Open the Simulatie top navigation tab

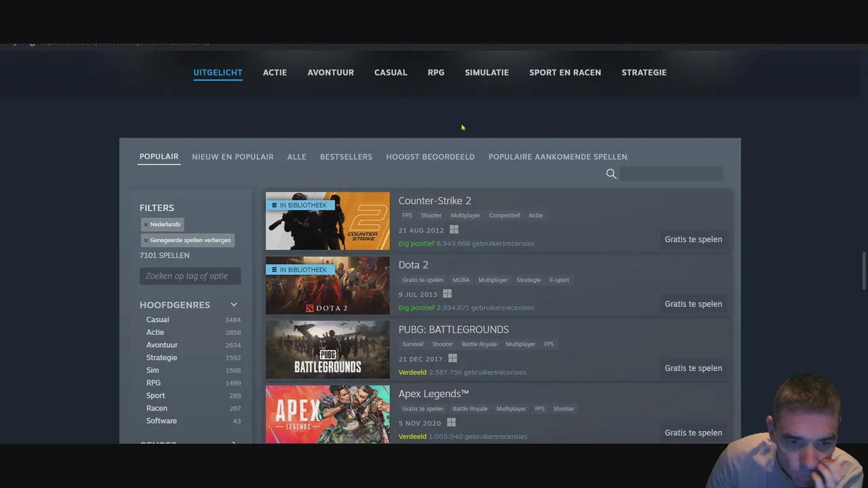(487, 73)
